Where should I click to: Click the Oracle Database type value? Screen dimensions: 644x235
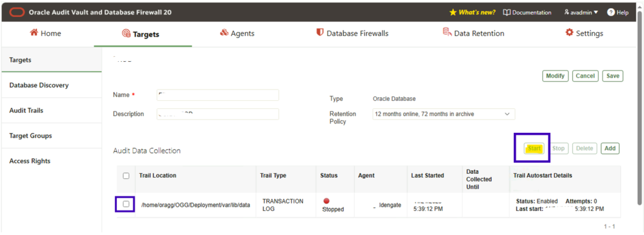[394, 99]
